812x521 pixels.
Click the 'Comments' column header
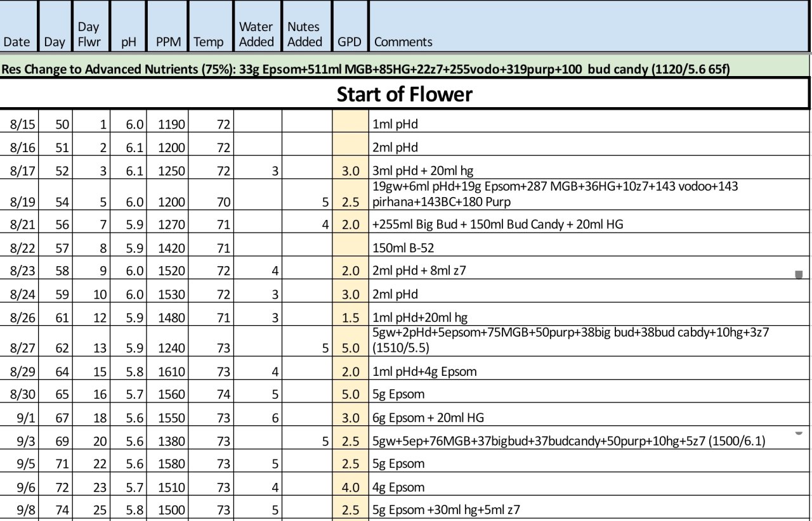(x=590, y=27)
